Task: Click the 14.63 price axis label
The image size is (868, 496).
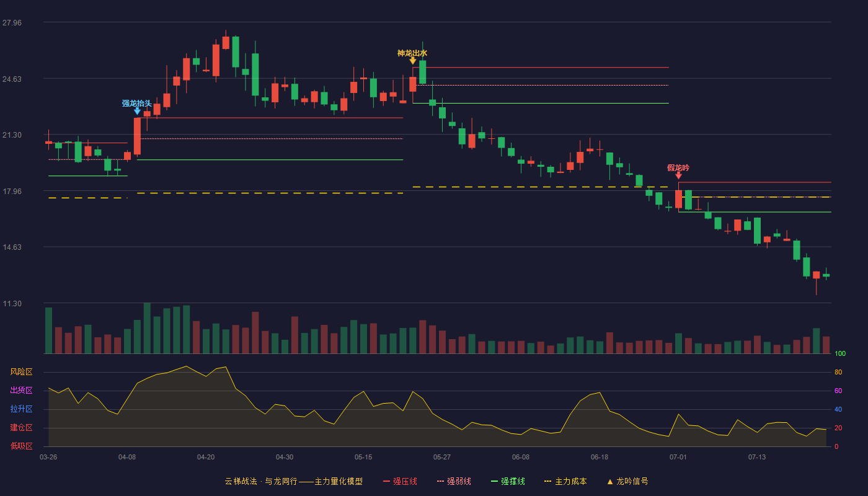Action: 12,247
